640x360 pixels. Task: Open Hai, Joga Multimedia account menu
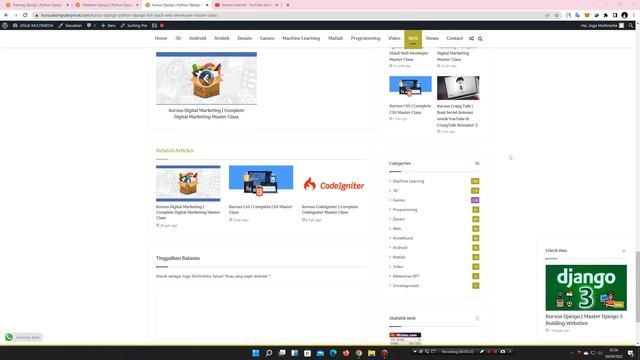click(x=602, y=25)
